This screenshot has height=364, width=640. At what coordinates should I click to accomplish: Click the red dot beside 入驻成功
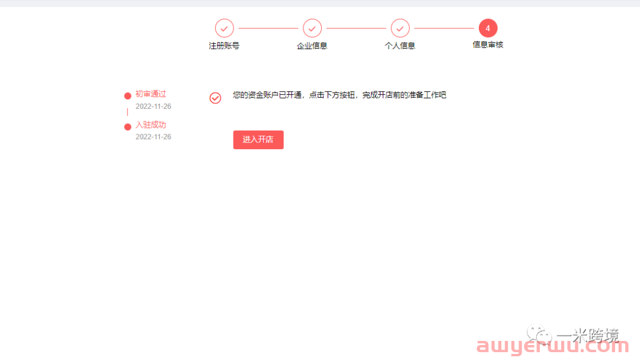127,127
